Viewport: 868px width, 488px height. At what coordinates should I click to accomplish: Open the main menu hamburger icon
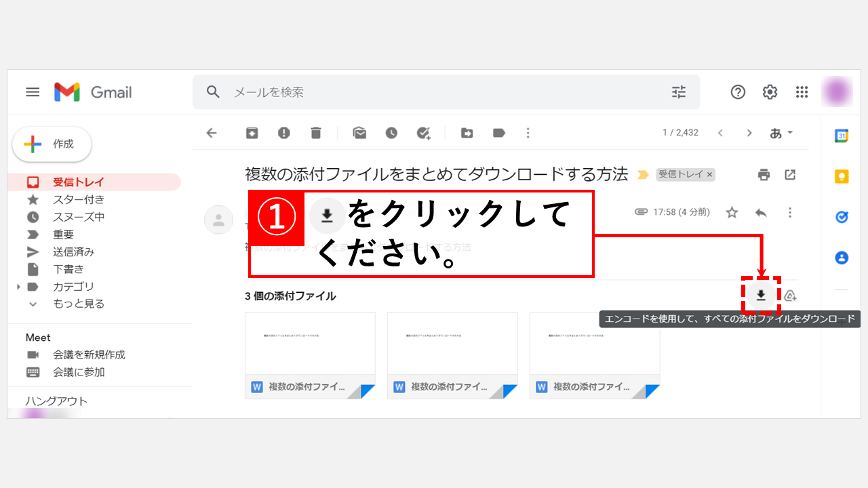[33, 92]
